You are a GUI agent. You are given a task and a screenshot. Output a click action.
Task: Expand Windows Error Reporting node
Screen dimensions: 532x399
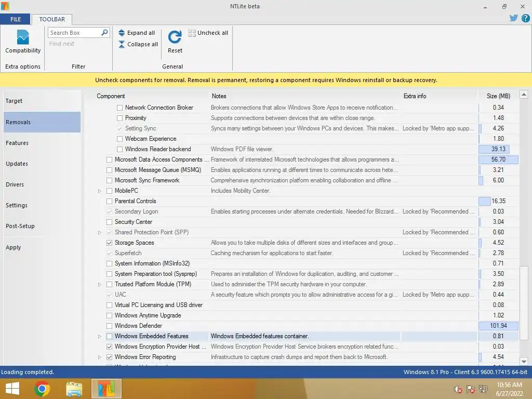[99, 357]
